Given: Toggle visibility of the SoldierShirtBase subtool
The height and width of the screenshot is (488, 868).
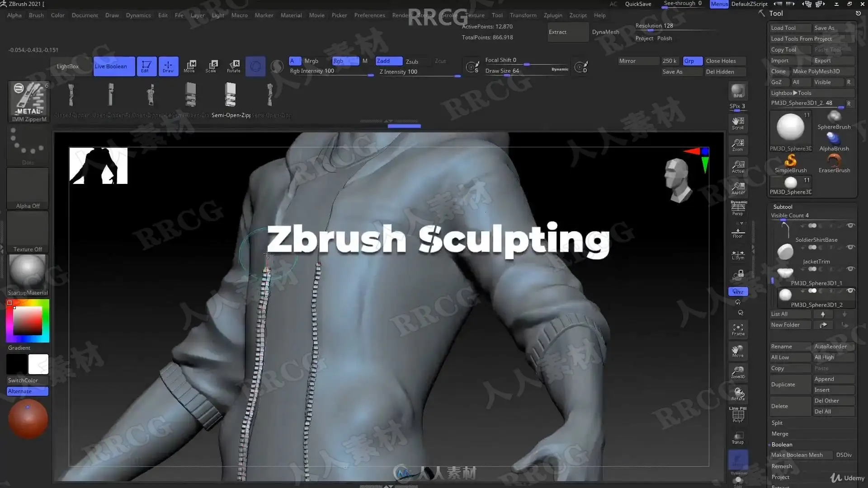Looking at the screenshot, I should (x=850, y=225).
